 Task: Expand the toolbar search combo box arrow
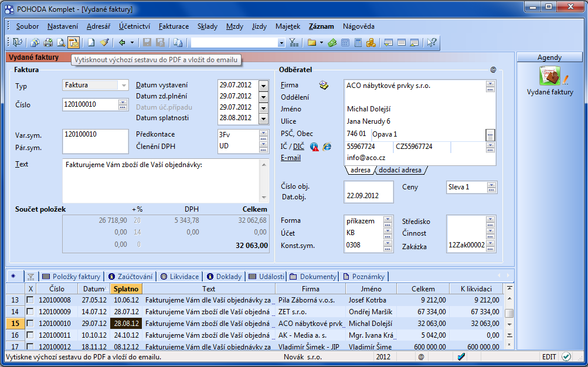coord(281,43)
